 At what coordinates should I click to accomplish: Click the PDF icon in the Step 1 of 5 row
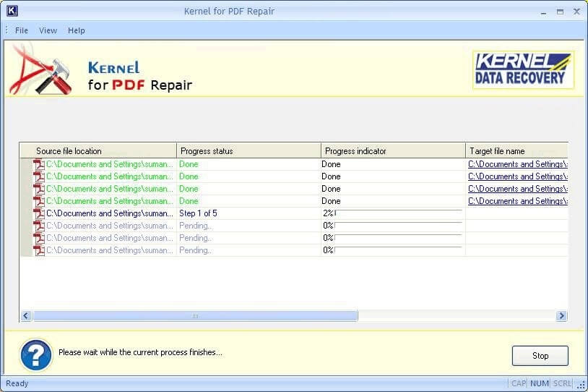tap(39, 213)
